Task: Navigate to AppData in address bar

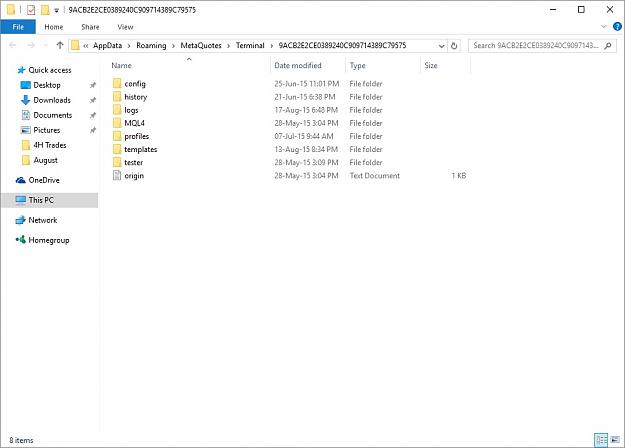Action: [x=107, y=45]
